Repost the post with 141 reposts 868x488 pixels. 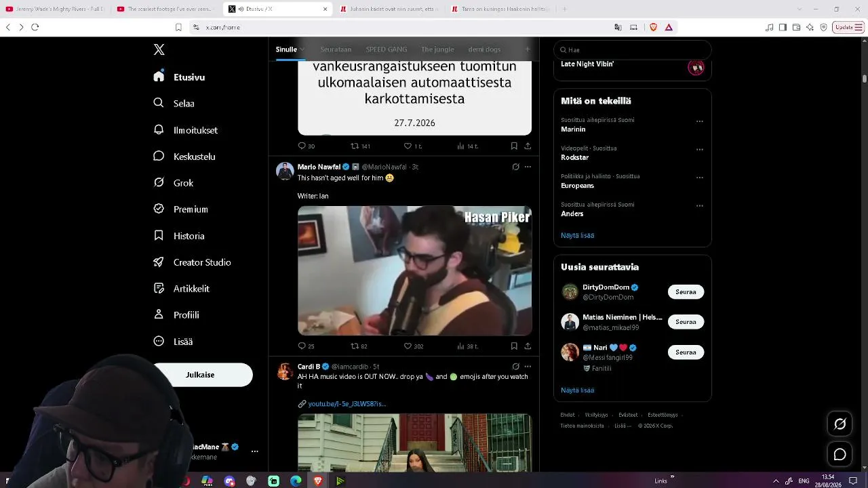click(x=360, y=146)
